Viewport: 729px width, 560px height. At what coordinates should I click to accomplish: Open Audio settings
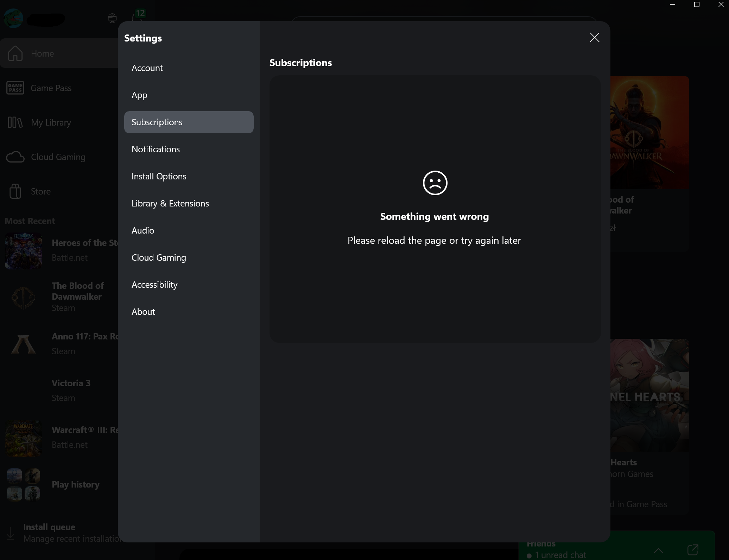point(189,230)
